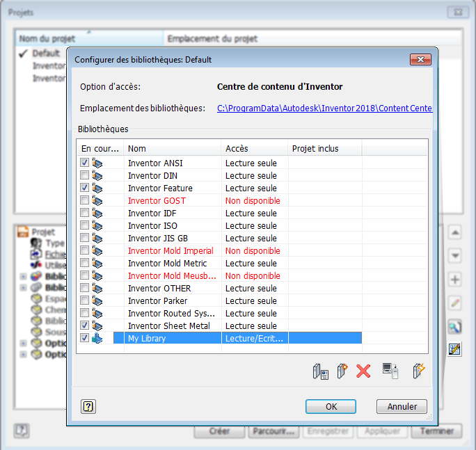
Task: Uncheck the Inventor ANSI checkbox
Action: 84,162
